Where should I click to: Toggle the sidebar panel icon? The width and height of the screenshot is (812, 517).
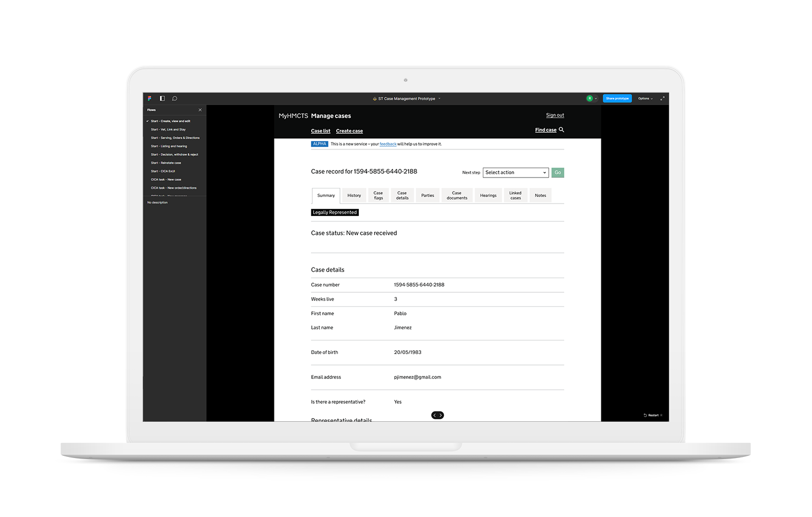[x=162, y=99]
